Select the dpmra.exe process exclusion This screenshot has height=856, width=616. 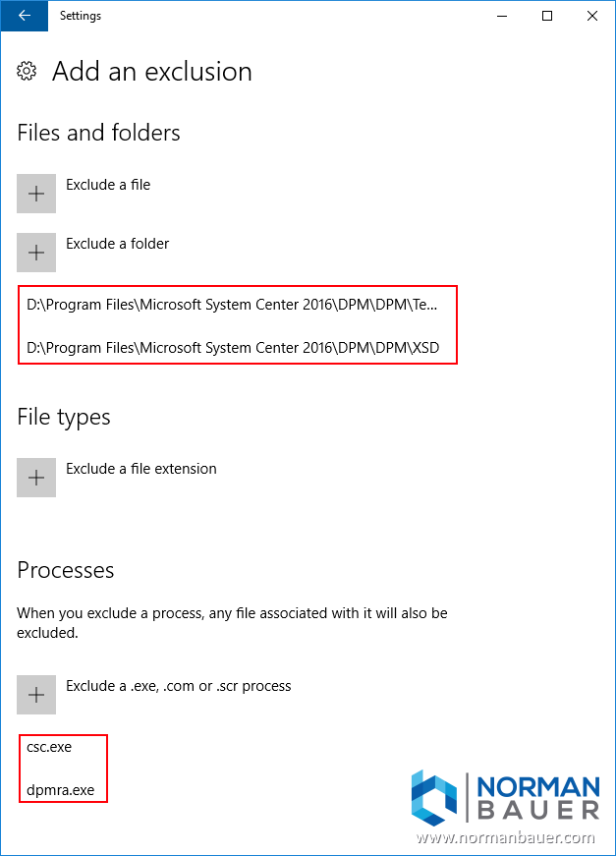click(x=61, y=789)
